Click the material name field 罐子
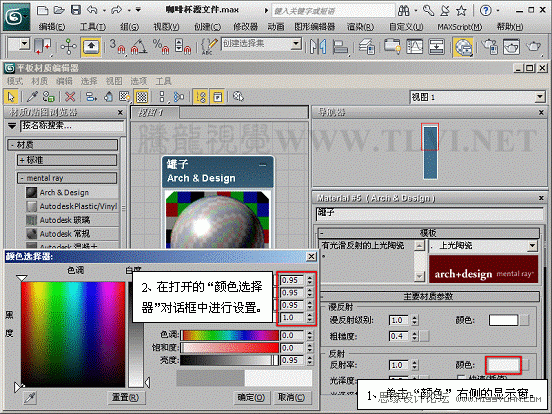 [x=429, y=214]
